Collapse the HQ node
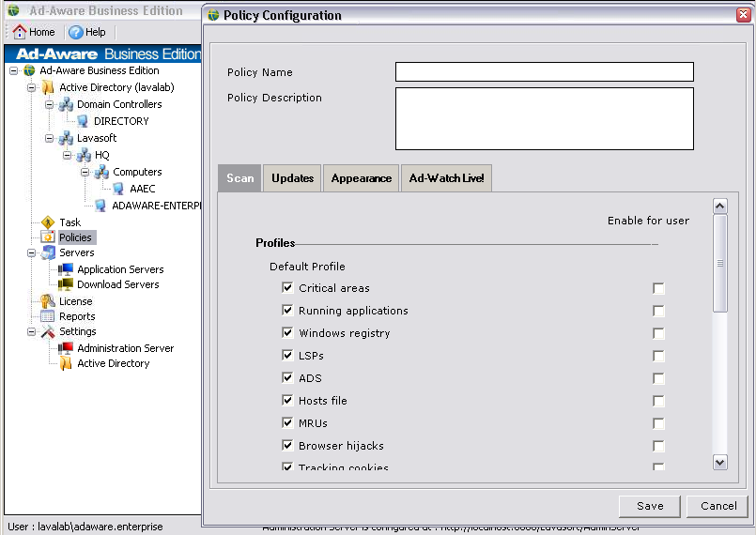Viewport: 756px width, 535px height. (67, 155)
